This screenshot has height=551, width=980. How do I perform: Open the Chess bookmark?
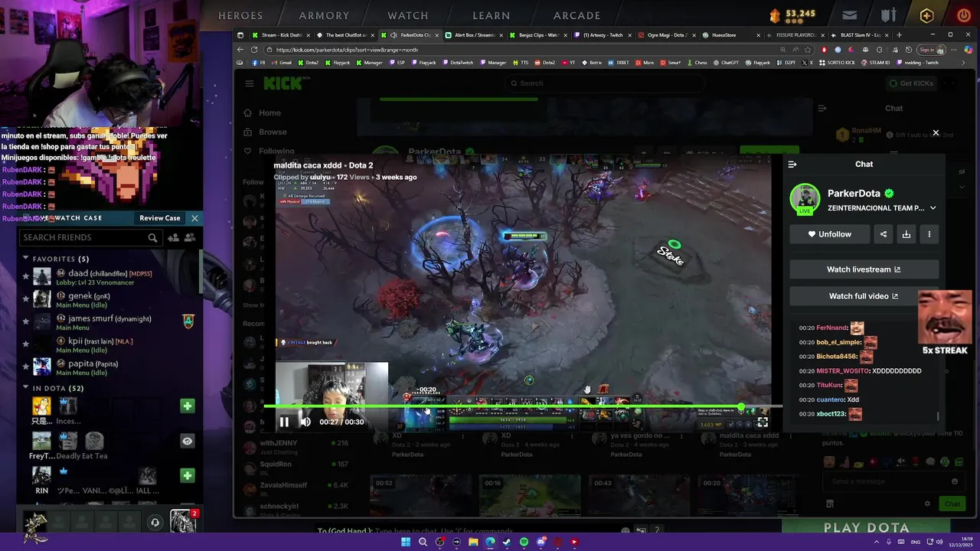point(697,63)
